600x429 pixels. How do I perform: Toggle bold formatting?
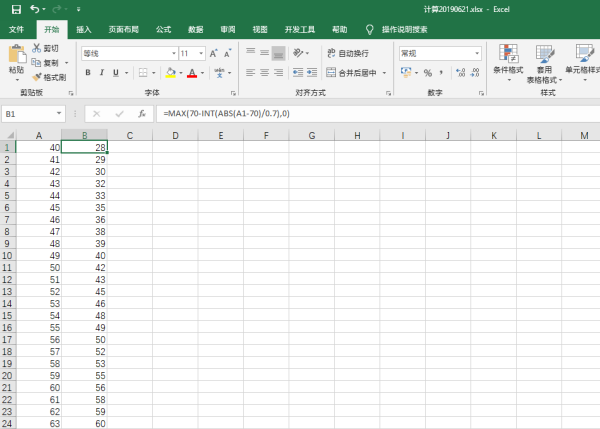click(x=88, y=72)
